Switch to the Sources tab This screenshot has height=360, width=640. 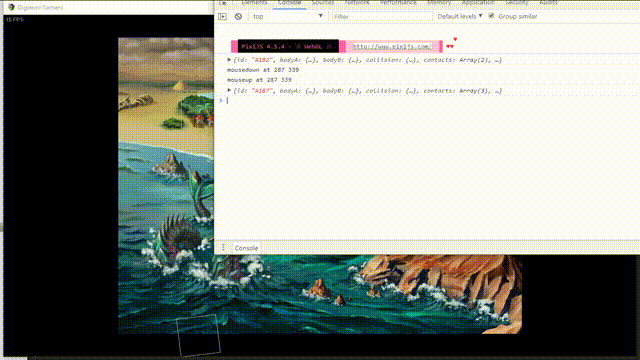tap(323, 3)
